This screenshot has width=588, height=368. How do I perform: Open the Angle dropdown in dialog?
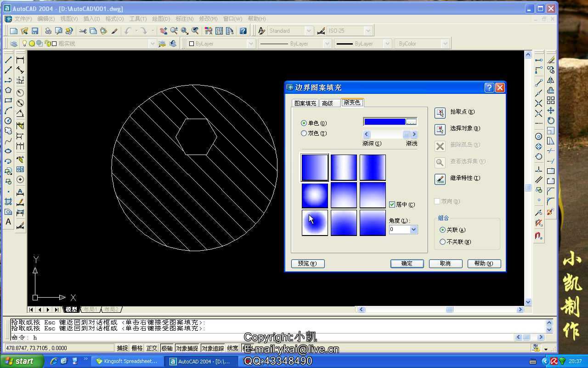[x=413, y=229]
